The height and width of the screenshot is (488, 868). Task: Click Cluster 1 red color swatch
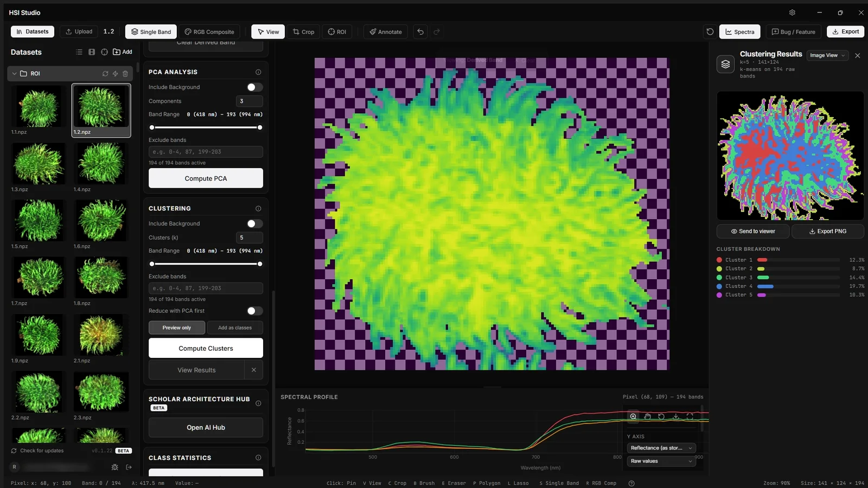(719, 260)
